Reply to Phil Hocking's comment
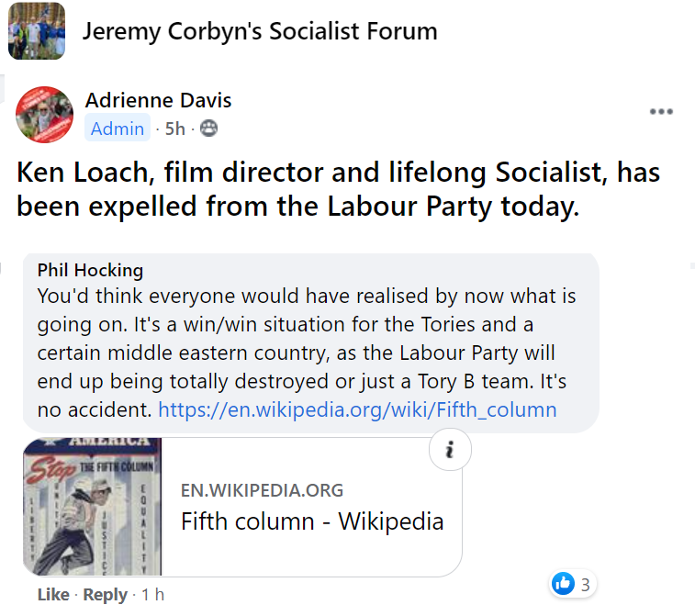The image size is (695, 616). coord(105,595)
